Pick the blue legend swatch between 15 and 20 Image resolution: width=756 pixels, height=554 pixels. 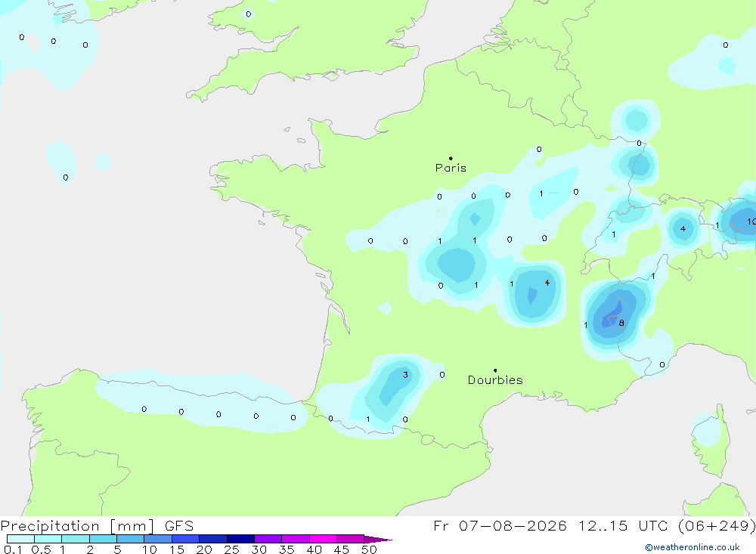(185, 539)
